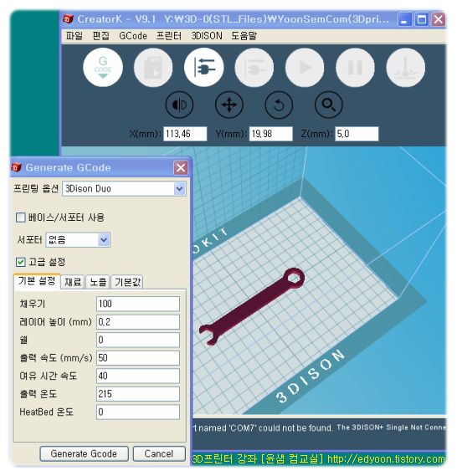Click the Generate GCode dialog app icon

(17, 167)
